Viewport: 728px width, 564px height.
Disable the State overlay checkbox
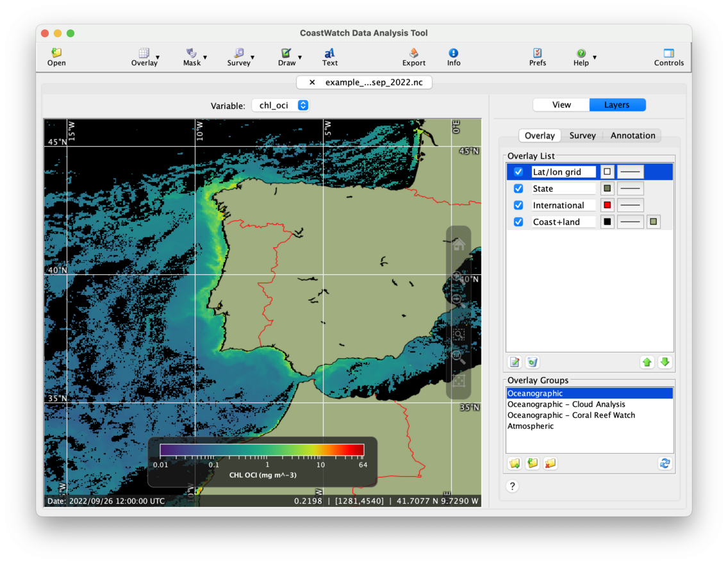pos(518,188)
